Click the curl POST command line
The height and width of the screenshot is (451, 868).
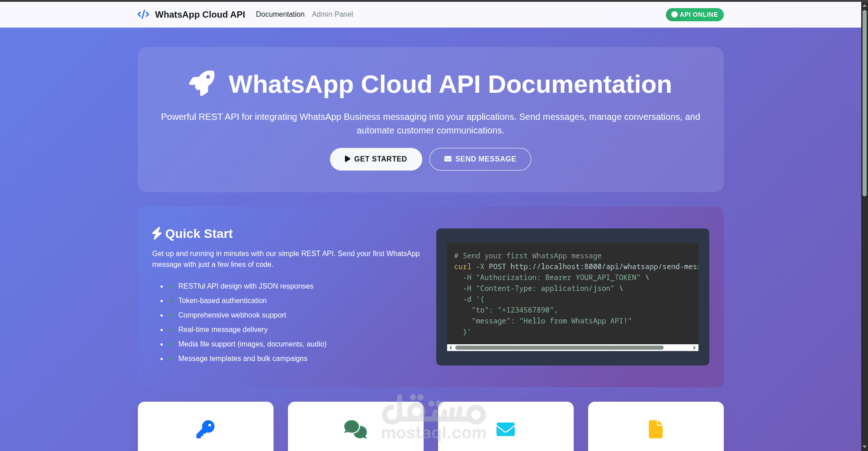click(x=576, y=267)
